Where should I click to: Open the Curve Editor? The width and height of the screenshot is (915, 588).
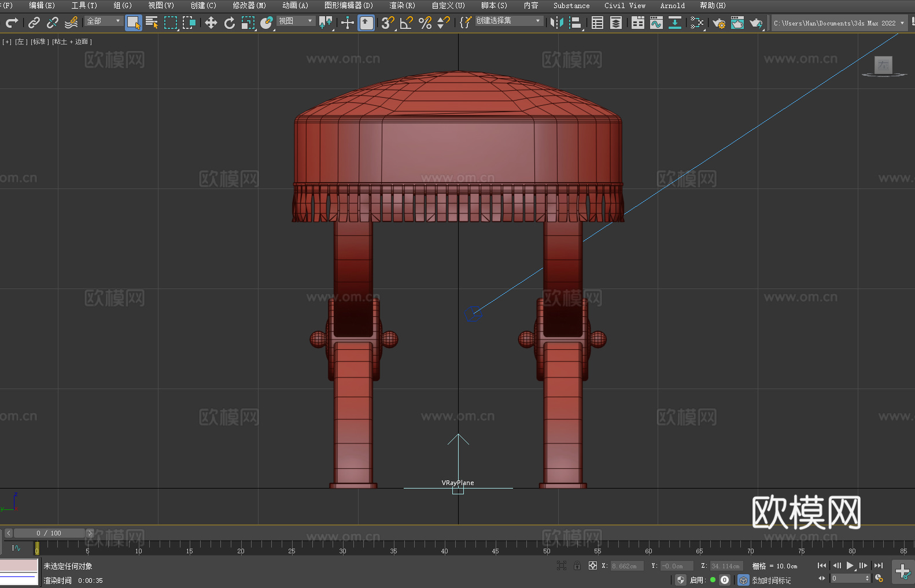[656, 23]
